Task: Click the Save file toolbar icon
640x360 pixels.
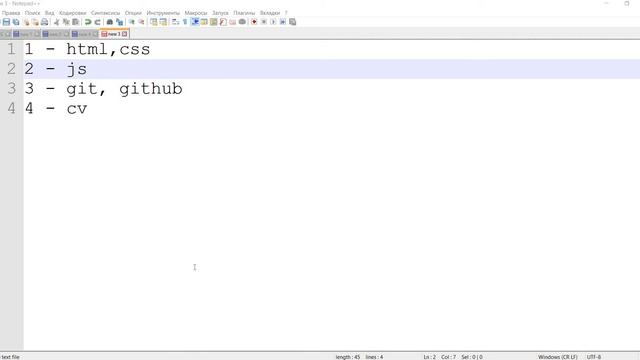Action: pyautogui.click(x=6, y=22)
